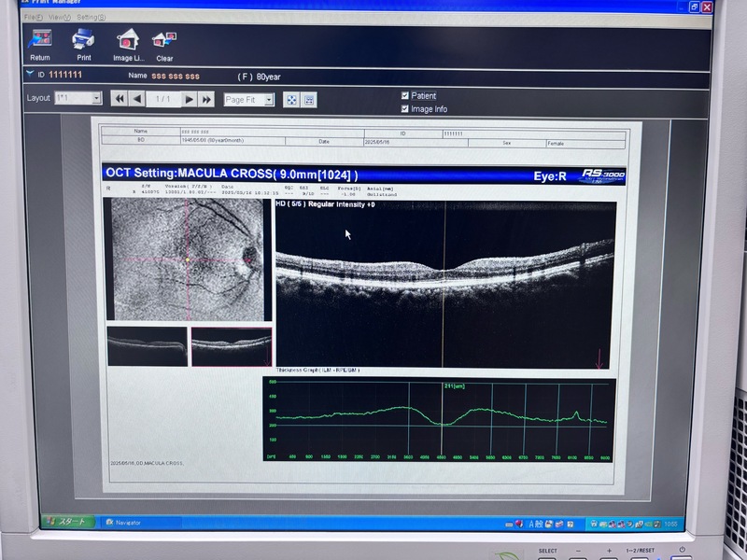Open the File menu
This screenshot has height=560, width=747.
[x=32, y=17]
